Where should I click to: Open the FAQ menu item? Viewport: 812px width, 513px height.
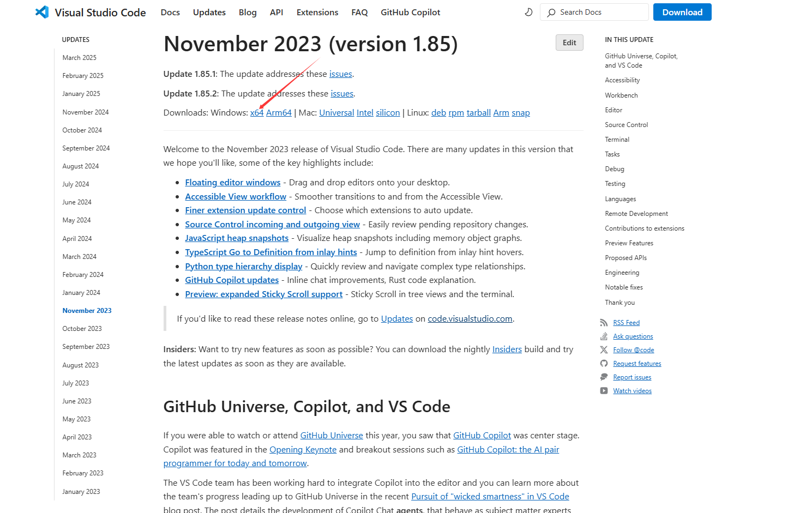(359, 12)
